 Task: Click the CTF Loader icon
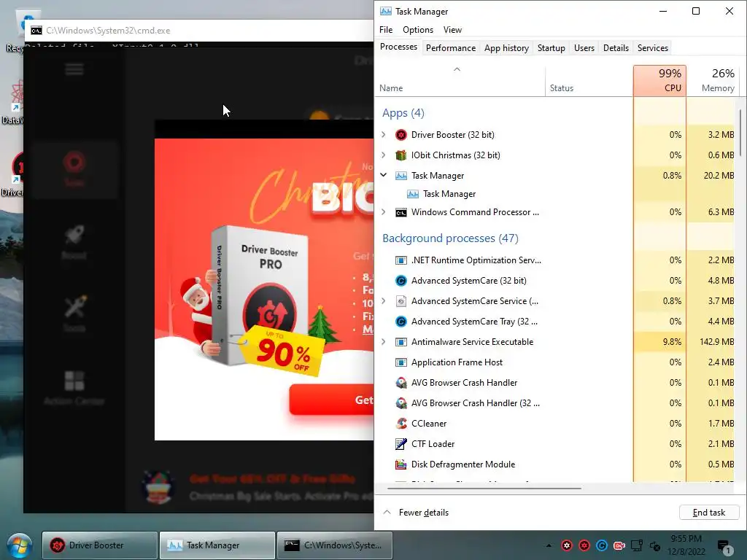click(x=401, y=444)
